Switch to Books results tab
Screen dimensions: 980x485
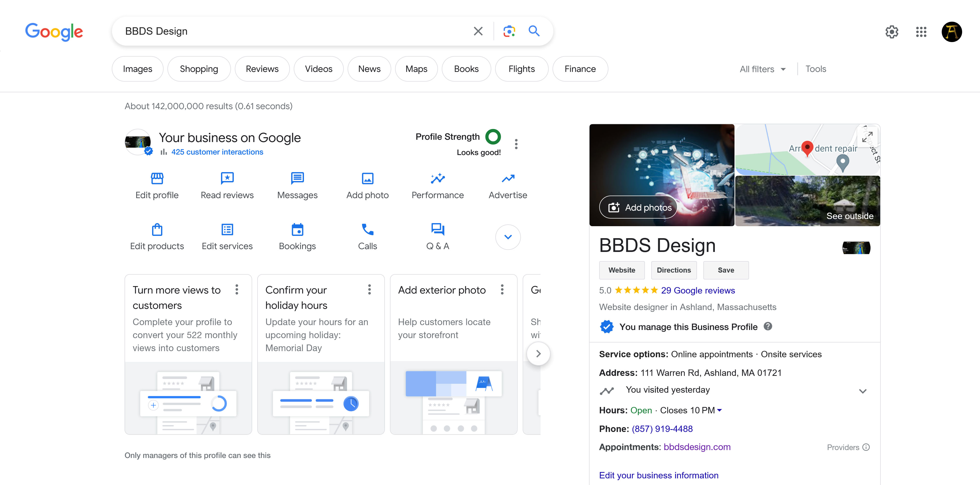click(466, 69)
